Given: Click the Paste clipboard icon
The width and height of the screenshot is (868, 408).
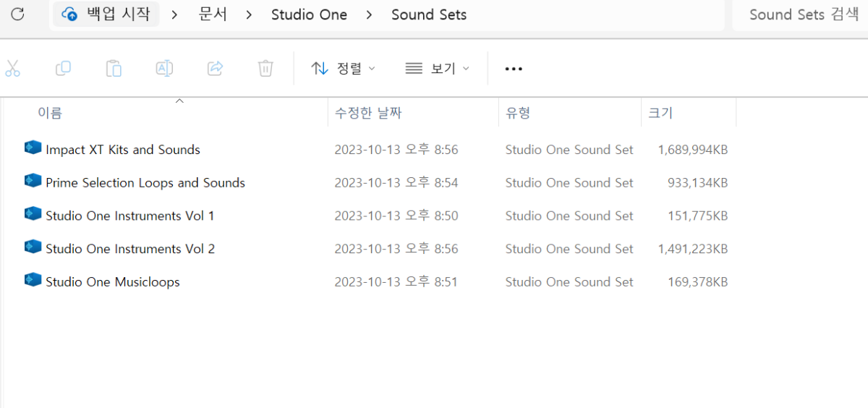Looking at the screenshot, I should coord(114,69).
